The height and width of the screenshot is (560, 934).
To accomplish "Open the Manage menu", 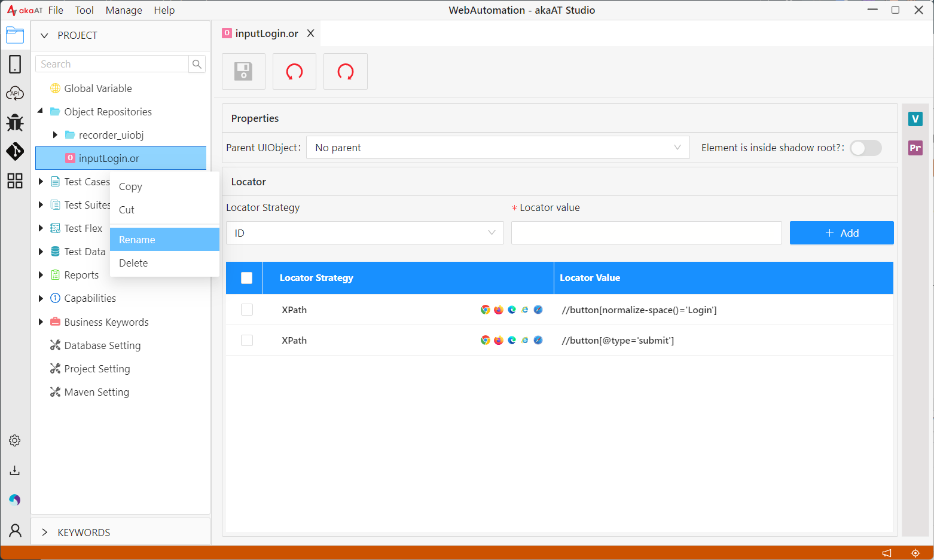I will pyautogui.click(x=124, y=10).
